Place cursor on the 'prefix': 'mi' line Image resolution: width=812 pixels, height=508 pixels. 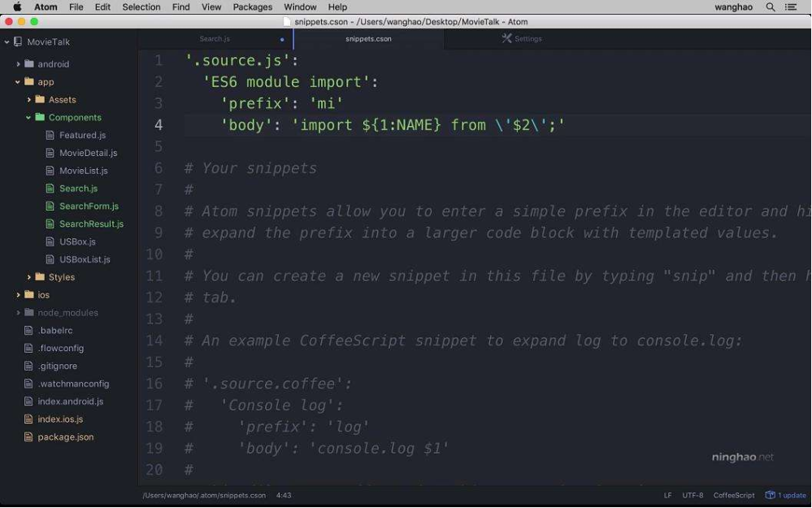[281, 103]
